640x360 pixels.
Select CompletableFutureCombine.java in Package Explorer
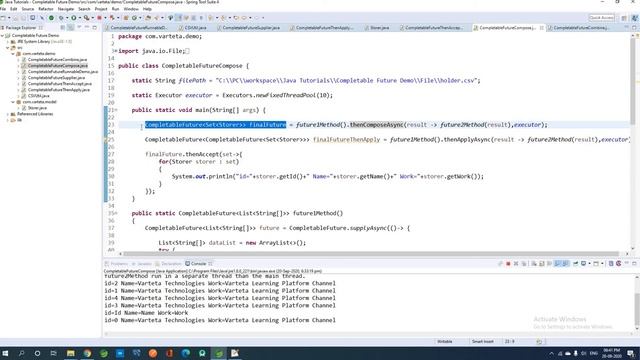pyautogui.click(x=57, y=60)
